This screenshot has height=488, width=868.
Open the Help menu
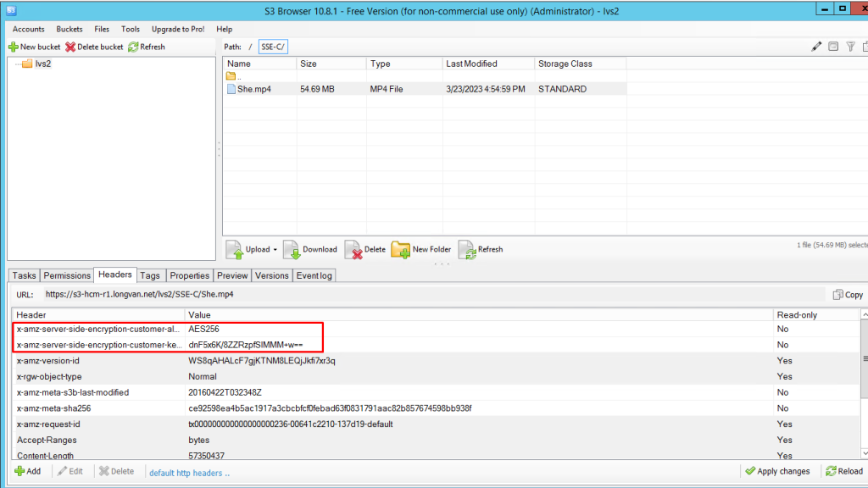224,30
